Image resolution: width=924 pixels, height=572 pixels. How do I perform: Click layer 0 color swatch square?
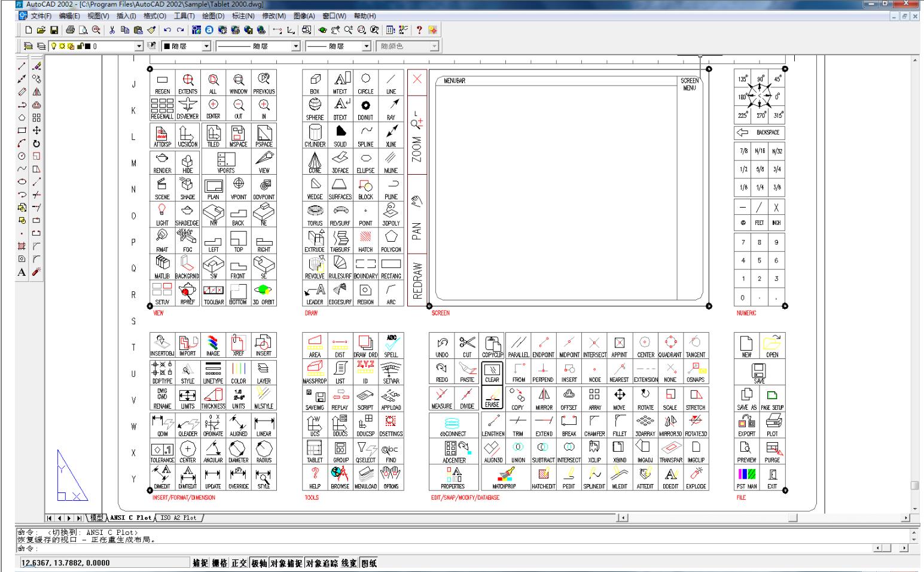[87, 46]
